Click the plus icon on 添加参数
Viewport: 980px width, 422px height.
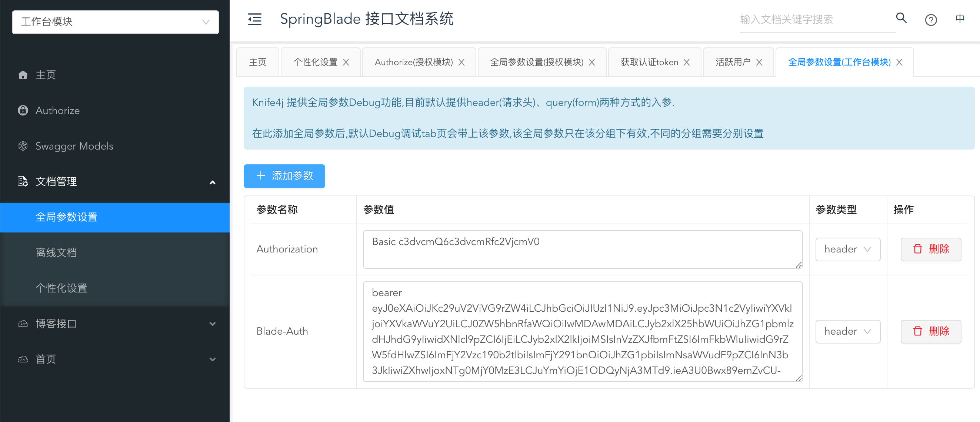[x=261, y=175]
